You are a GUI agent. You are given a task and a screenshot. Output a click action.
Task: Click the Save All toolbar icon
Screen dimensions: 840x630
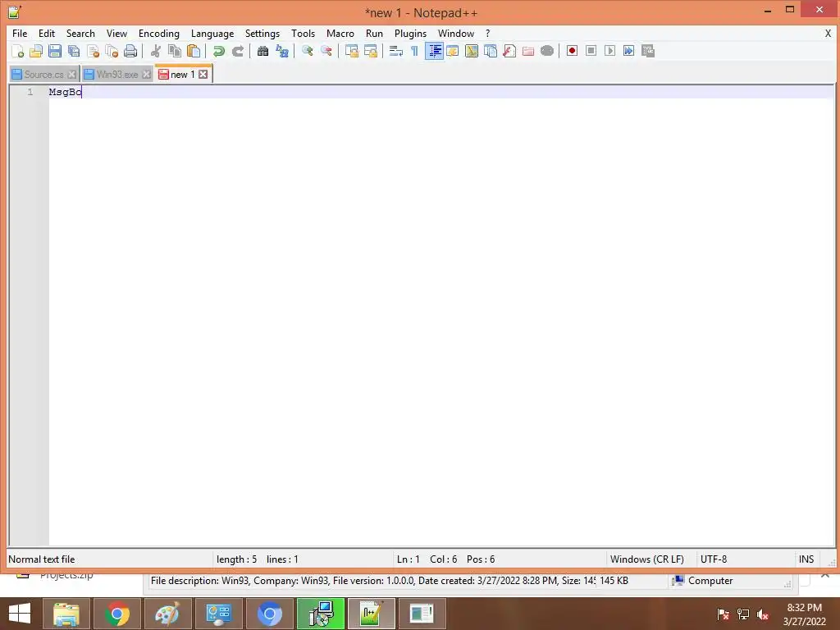(x=73, y=51)
